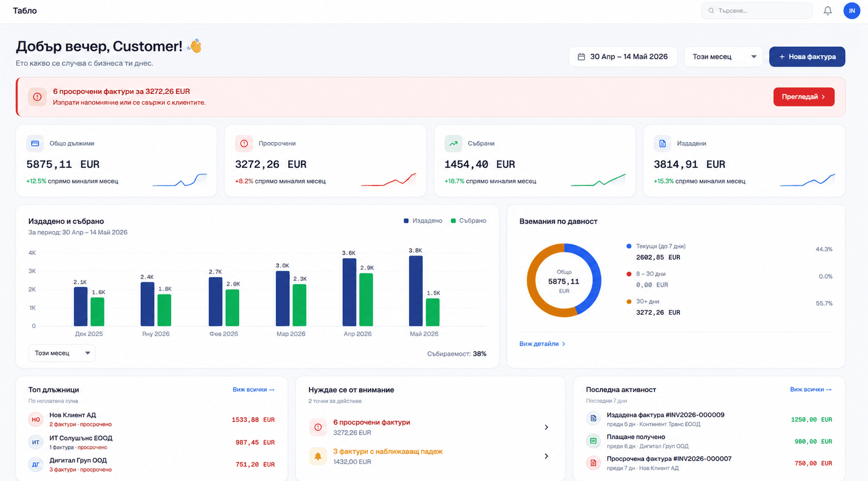Open the Нов Клиент АД debtor row
Screen dimensions: 868x481
[152, 419]
